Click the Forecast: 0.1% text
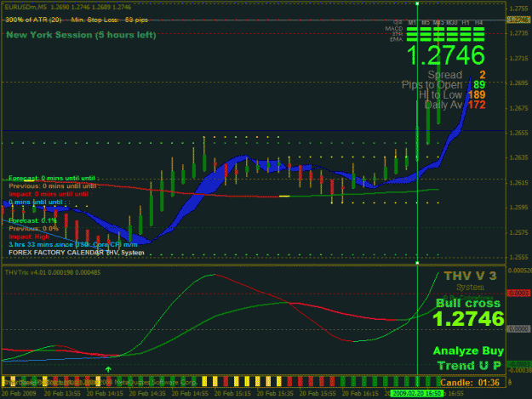 point(33,220)
